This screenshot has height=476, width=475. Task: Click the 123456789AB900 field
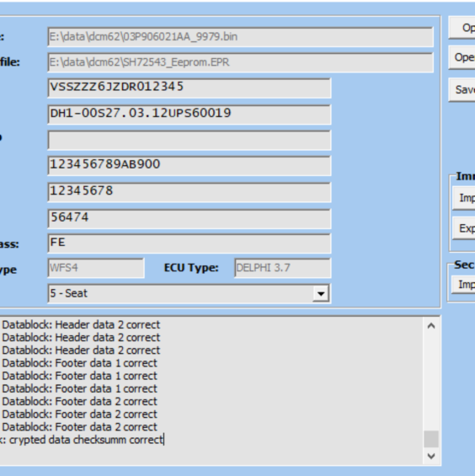click(189, 166)
